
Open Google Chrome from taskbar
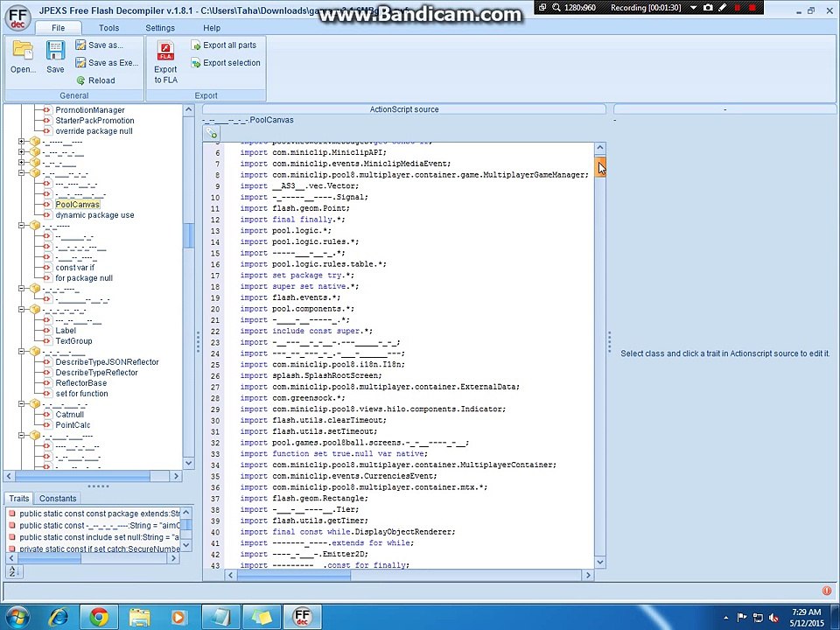coord(99,617)
